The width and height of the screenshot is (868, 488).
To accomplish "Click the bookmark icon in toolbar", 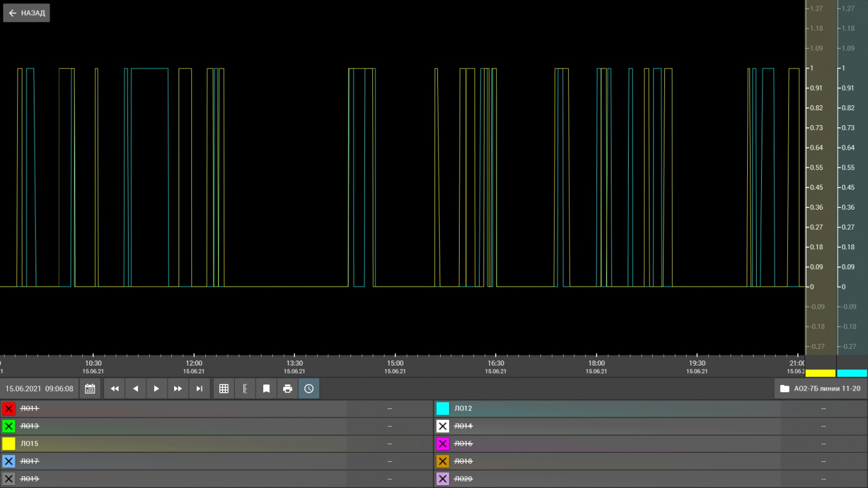I will pos(267,388).
